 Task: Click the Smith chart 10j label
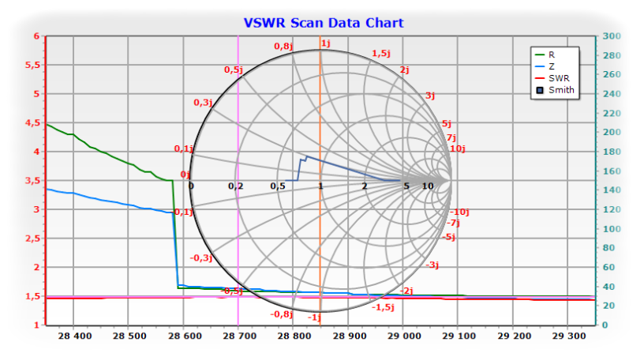458,148
